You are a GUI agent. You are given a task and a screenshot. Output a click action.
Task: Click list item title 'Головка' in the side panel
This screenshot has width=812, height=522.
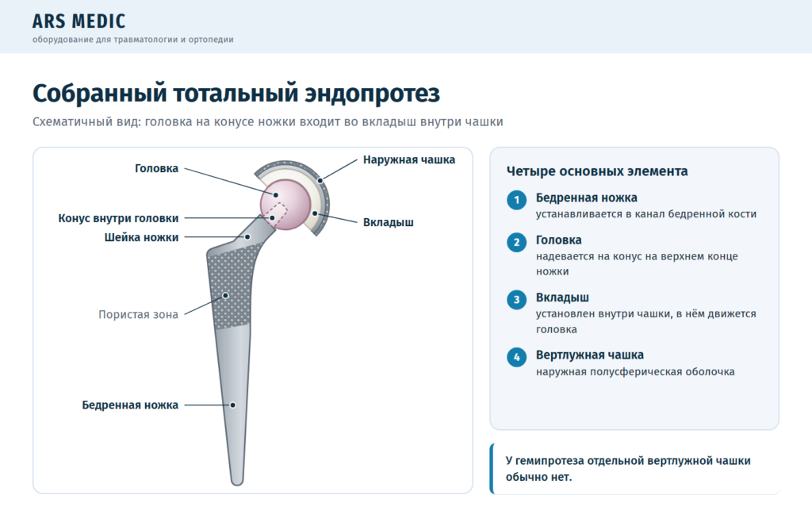pyautogui.click(x=558, y=240)
